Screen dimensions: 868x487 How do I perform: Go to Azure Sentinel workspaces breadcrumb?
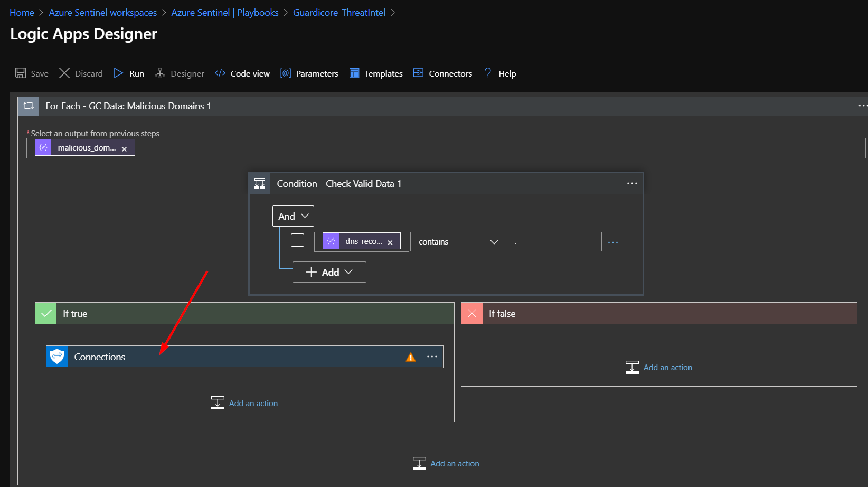coord(103,13)
